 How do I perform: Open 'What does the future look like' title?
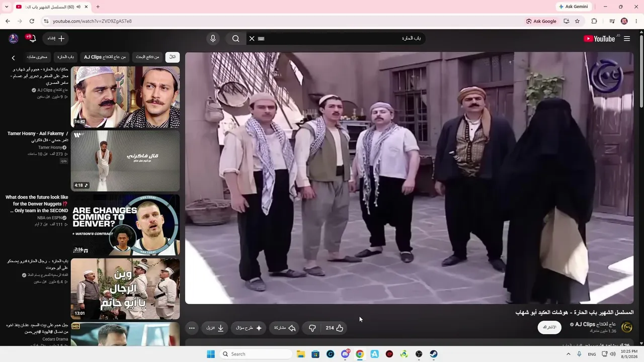pyautogui.click(x=37, y=204)
